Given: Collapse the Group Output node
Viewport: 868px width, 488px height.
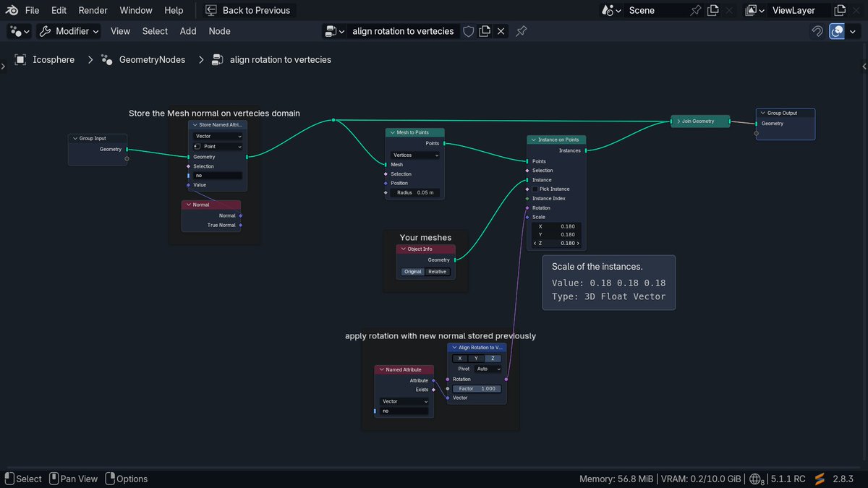Looking at the screenshot, I should (762, 113).
